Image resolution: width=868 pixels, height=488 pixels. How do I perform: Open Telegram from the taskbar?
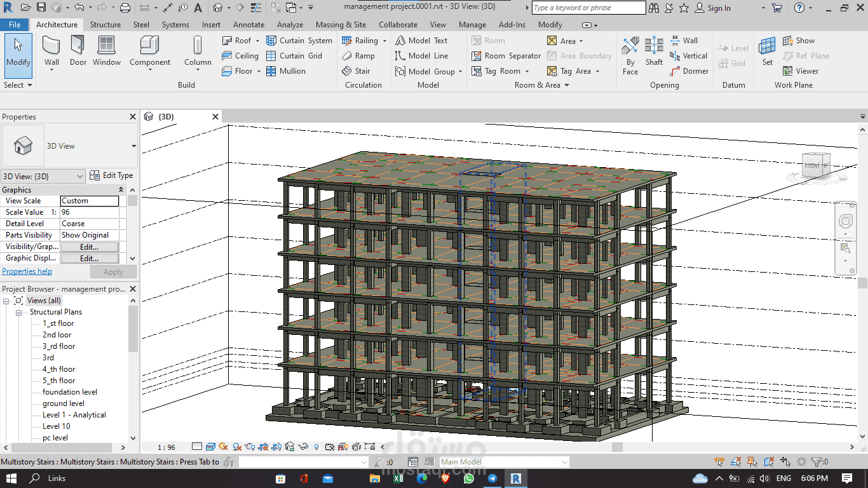click(x=492, y=478)
